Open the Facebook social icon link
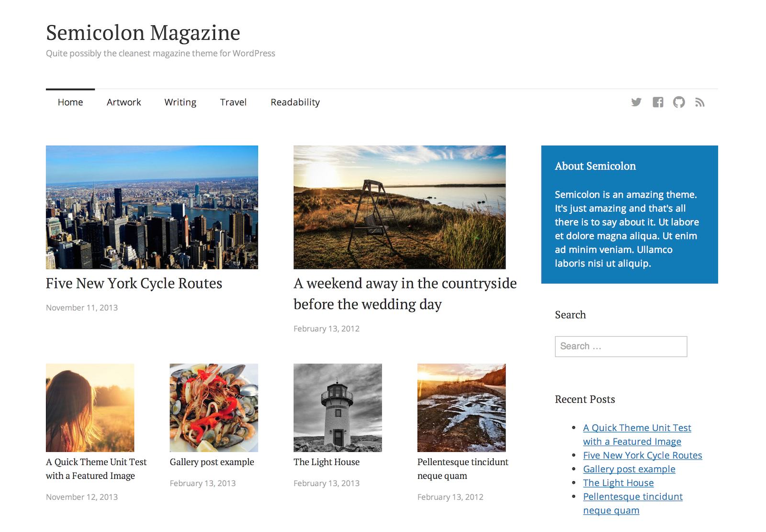This screenshot has width=766, height=532. 658,102
